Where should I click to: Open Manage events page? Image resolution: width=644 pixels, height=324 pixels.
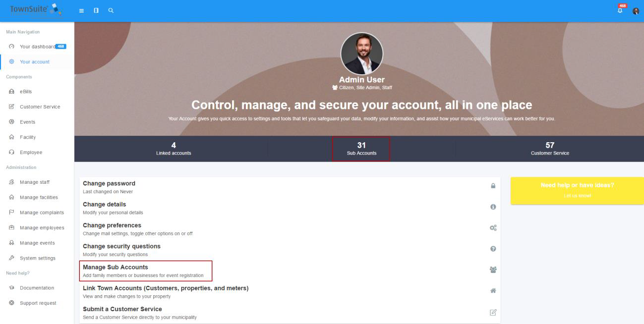tap(37, 243)
